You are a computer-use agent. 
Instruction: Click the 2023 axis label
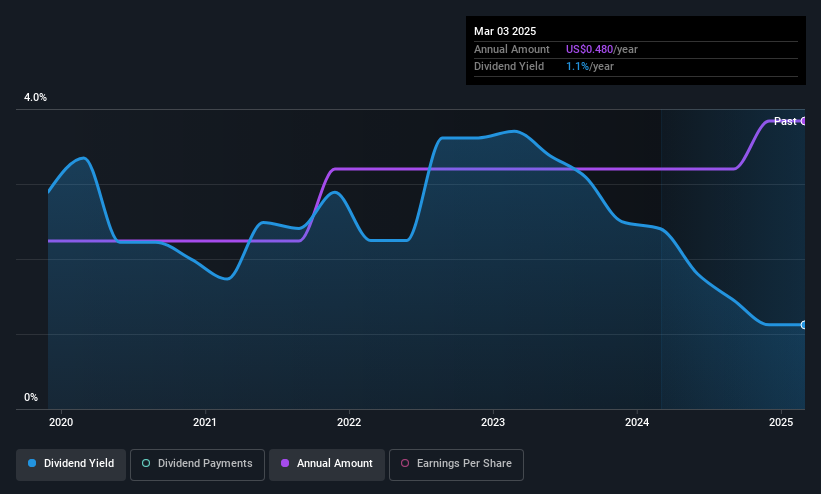point(493,422)
